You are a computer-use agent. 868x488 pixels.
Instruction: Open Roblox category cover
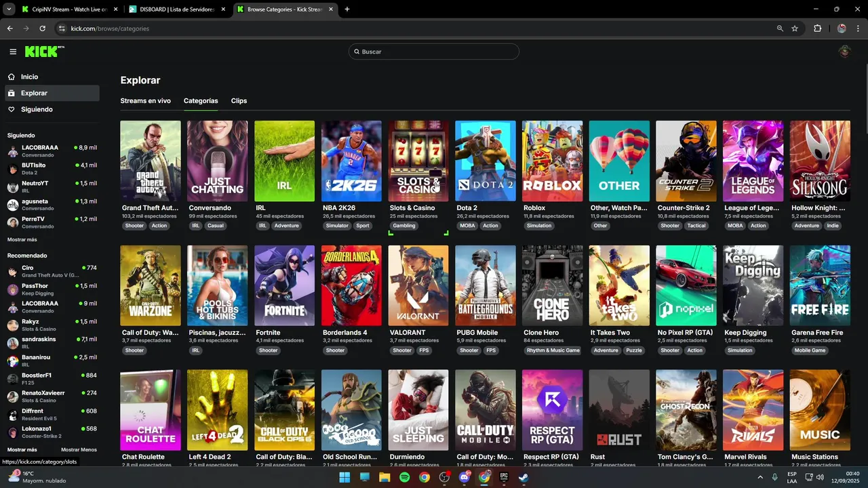point(552,161)
